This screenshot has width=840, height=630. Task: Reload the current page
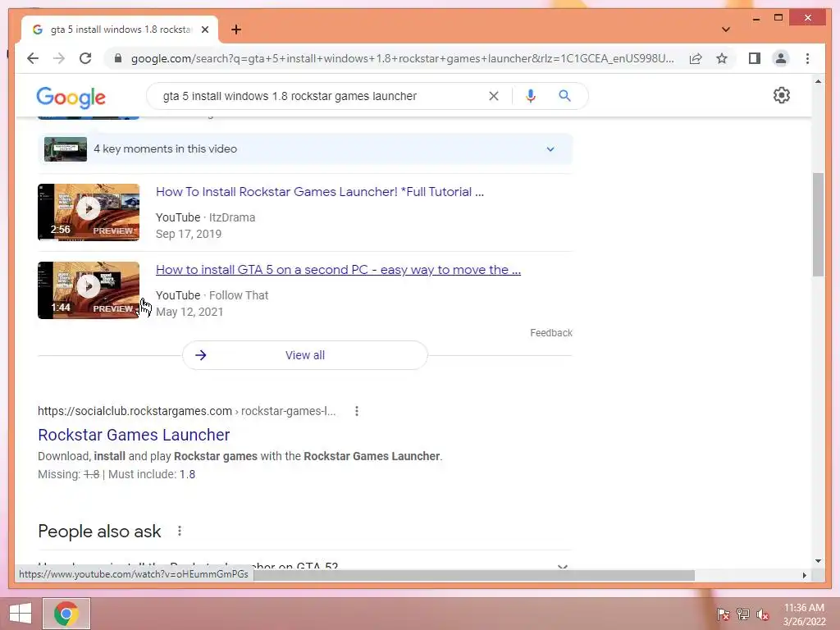pos(85,58)
